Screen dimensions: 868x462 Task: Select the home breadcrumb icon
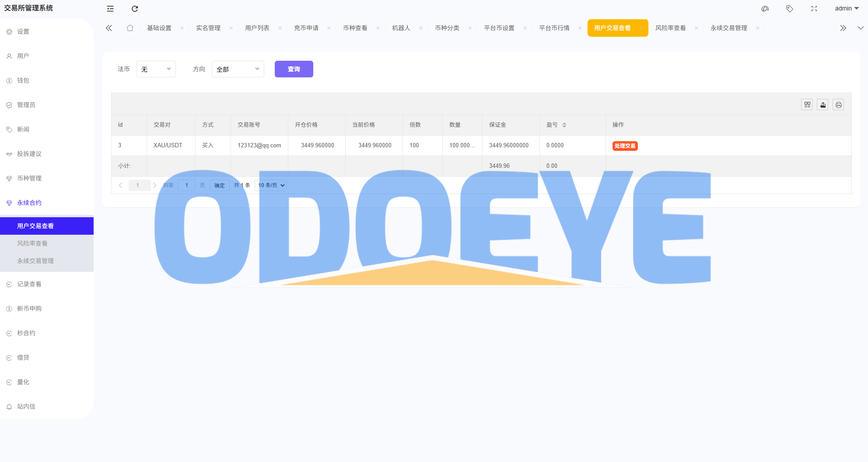[x=129, y=28]
